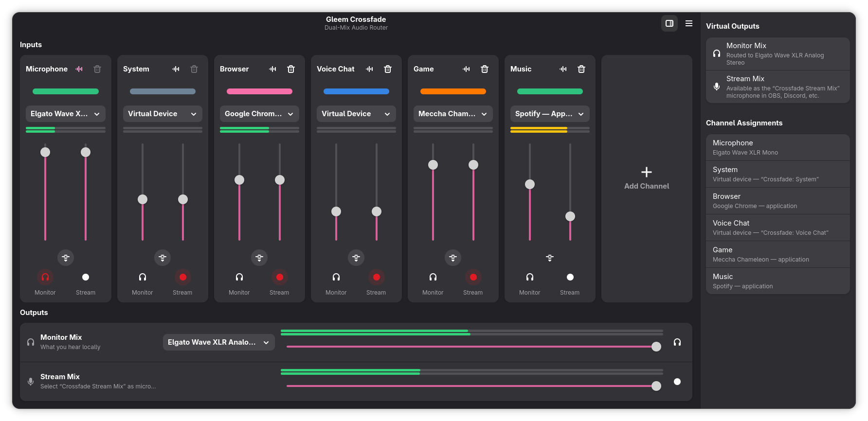Open Monitor Mix output device dropdown
Image resolution: width=868 pixels, height=421 pixels.
tap(219, 342)
